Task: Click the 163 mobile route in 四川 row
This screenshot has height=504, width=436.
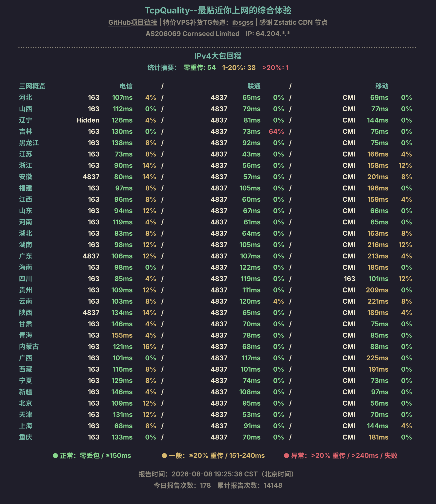Action: pos(350,278)
